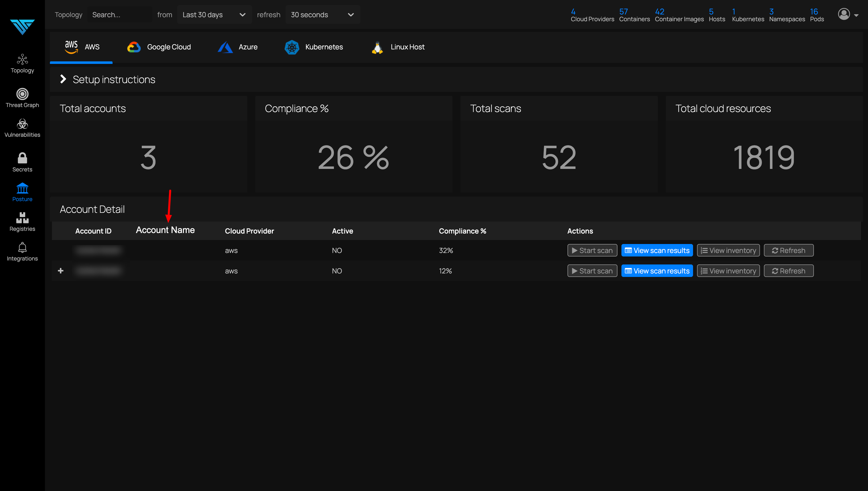Refresh the first account's data
The width and height of the screenshot is (868, 491).
point(788,250)
